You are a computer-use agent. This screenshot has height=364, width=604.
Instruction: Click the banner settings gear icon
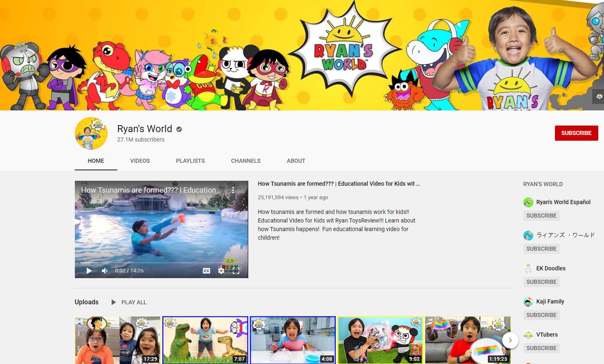tap(599, 97)
